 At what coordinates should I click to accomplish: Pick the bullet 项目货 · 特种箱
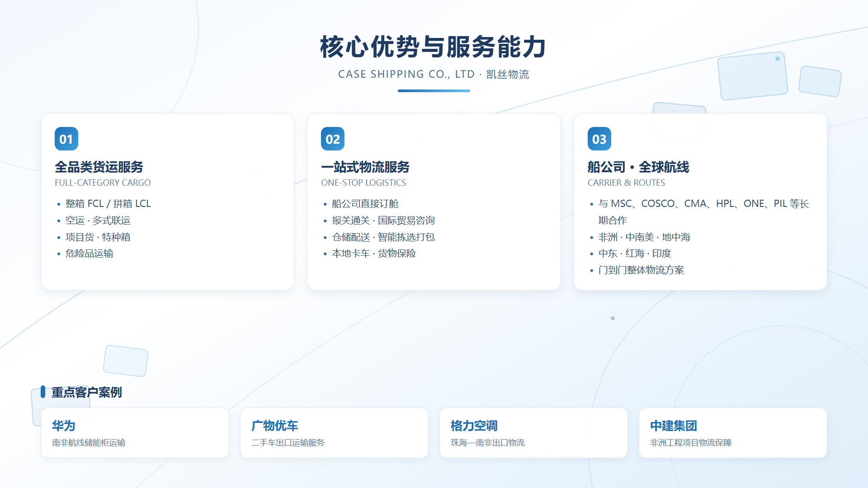(98, 237)
